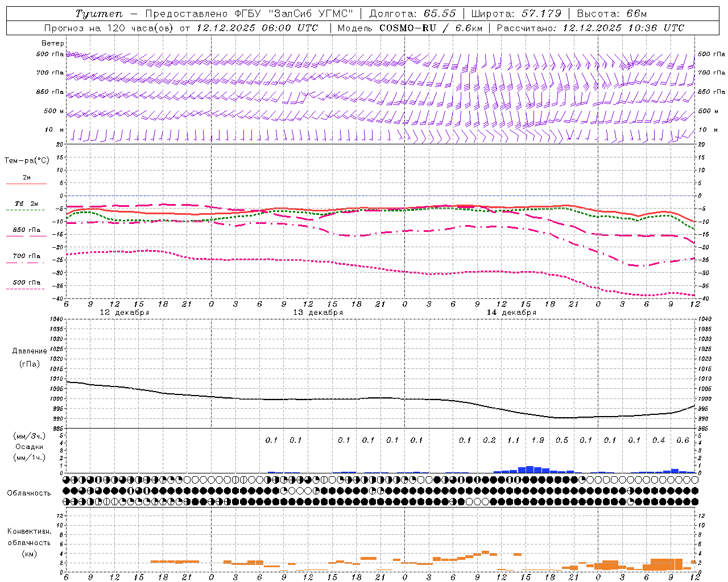Click the "Td 2м" dew point legend entry
728x582 pixels.
26,203
